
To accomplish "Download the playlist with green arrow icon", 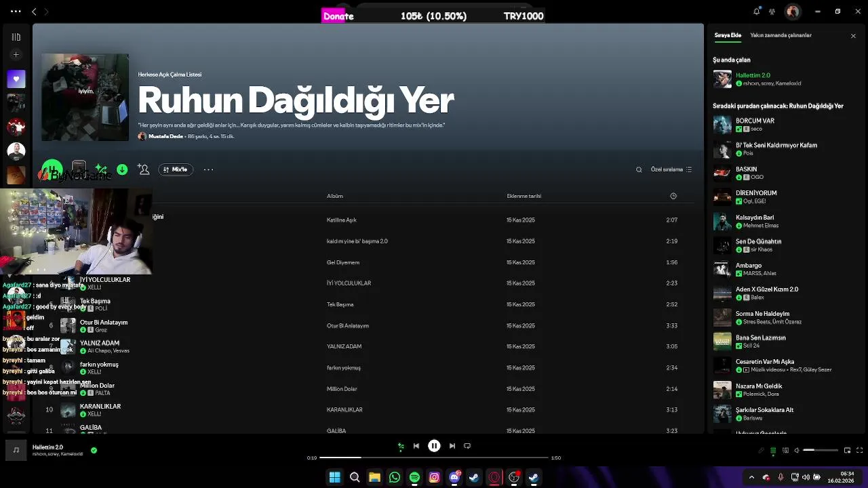I will coord(122,169).
